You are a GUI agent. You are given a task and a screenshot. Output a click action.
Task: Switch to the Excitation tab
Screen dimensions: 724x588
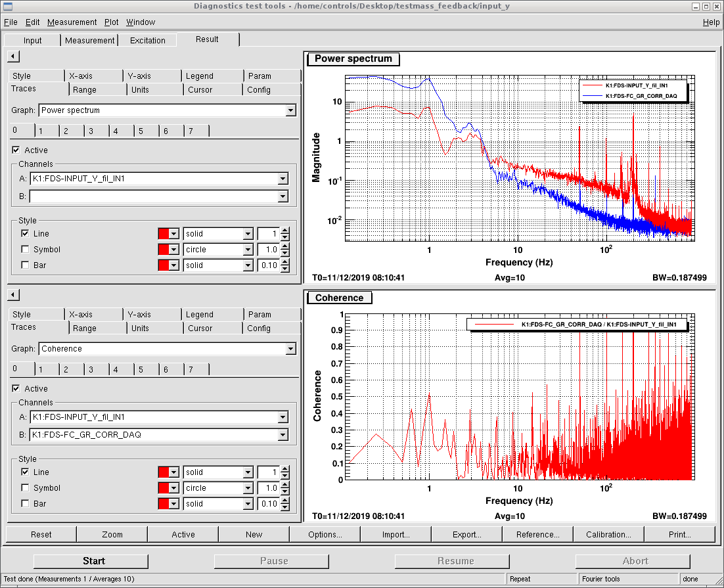148,40
